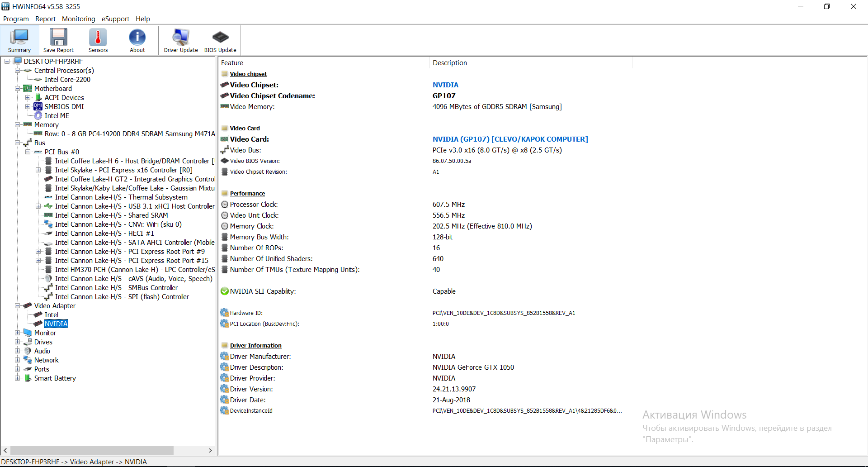Expand the Monitor tree node

click(17, 333)
